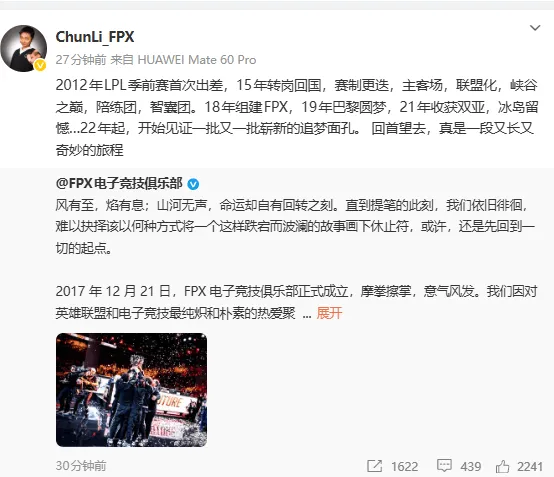This screenshot has width=554, height=477.
Task: Click the repost share icon
Action: [x=375, y=466]
